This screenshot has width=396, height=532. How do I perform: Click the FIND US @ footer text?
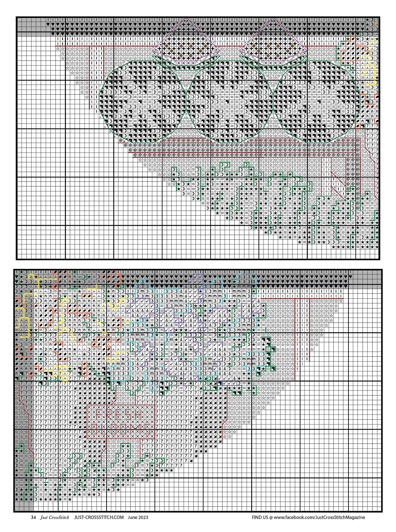(262, 517)
